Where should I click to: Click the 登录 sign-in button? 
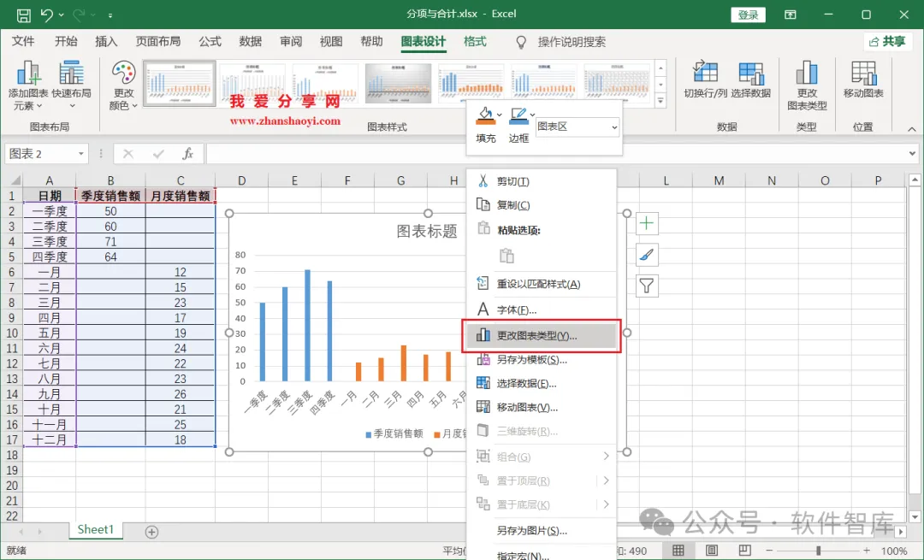(748, 15)
